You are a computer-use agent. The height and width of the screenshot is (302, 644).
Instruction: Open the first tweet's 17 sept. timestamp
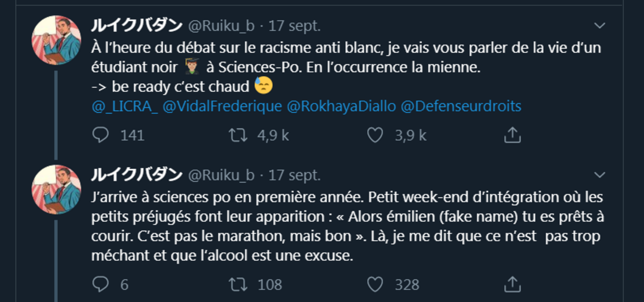pyautogui.click(x=294, y=26)
